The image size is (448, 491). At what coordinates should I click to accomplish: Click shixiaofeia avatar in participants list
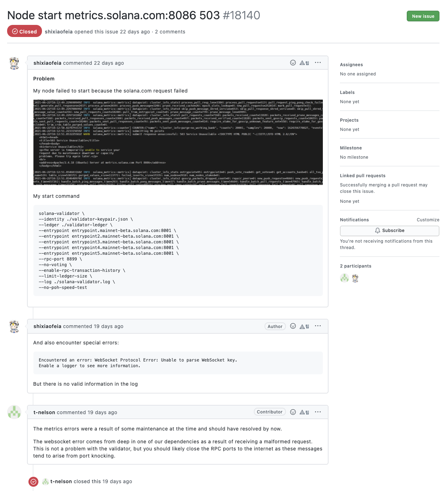pos(355,278)
